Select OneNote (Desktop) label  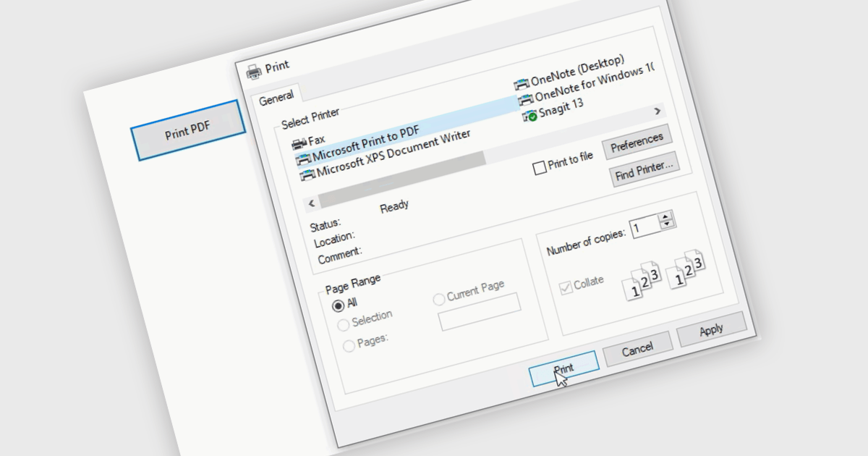[577, 71]
